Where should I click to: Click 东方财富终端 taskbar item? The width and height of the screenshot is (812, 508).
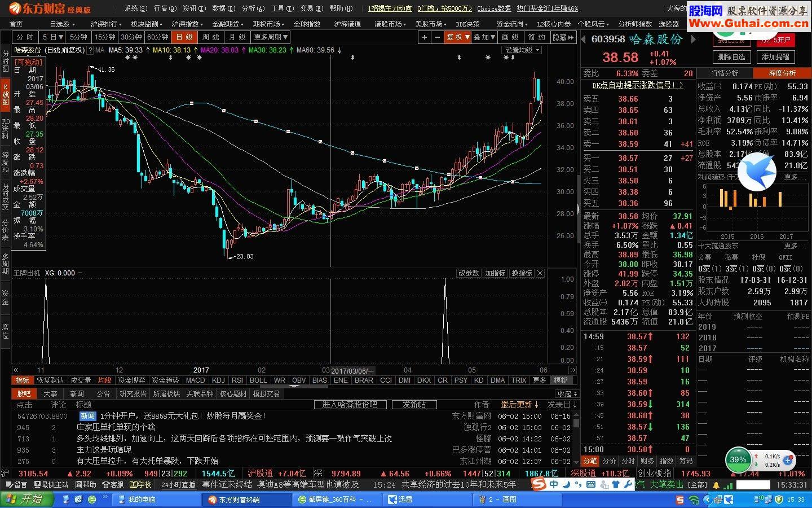tap(246, 500)
